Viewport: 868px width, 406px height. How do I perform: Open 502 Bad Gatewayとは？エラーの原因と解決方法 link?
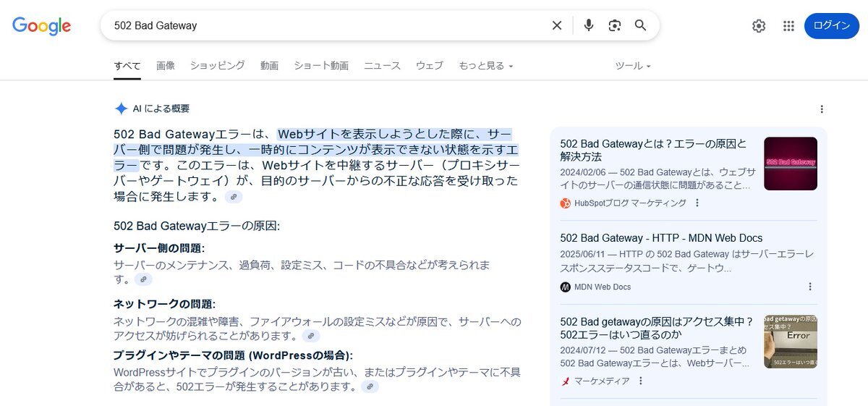[654, 150]
